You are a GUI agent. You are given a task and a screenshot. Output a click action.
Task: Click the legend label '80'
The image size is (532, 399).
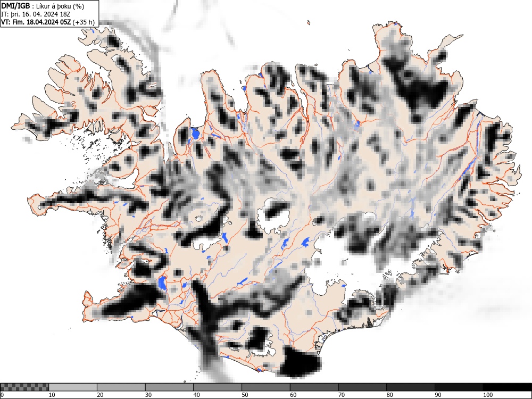pyautogui.click(x=389, y=395)
